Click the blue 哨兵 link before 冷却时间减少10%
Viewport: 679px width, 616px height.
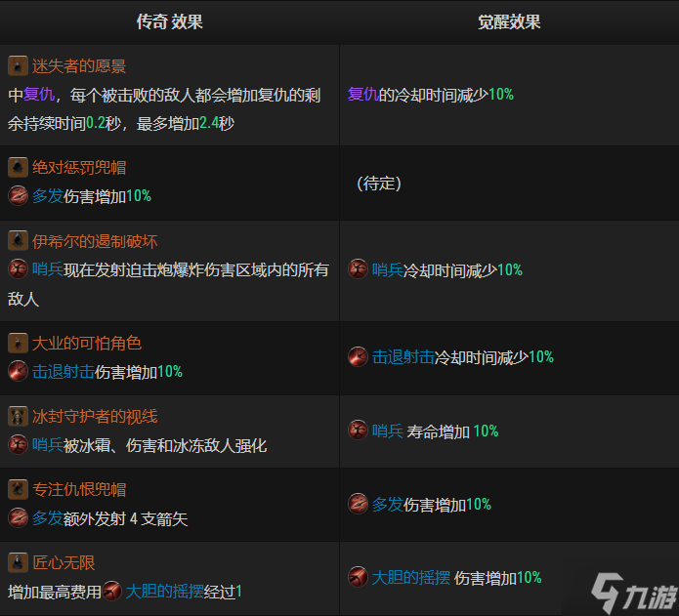coord(388,270)
